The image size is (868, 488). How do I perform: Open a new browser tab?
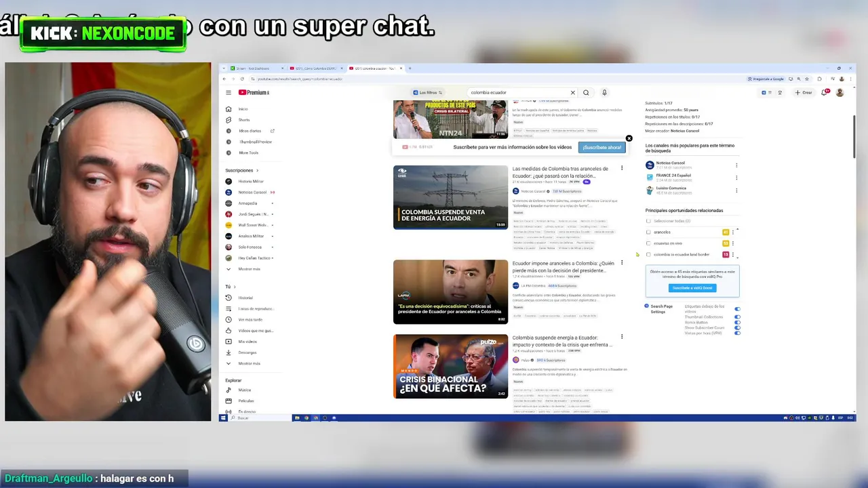[x=410, y=68]
